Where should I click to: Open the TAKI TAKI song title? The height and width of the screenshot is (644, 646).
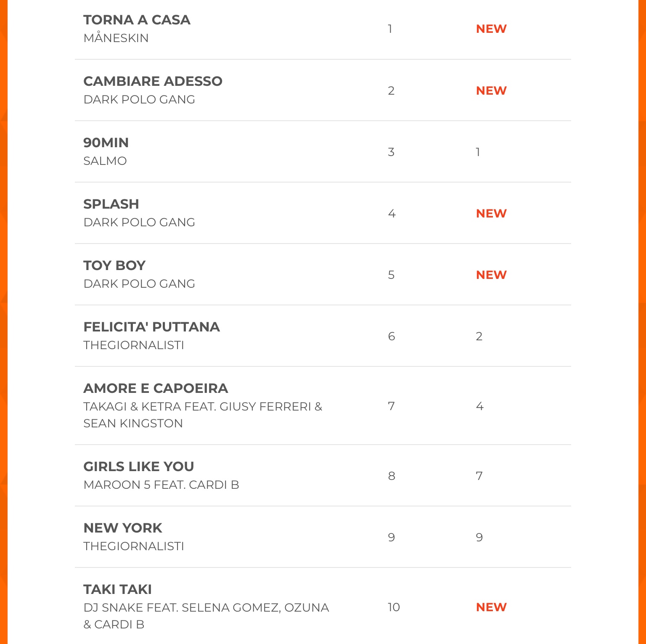(117, 589)
